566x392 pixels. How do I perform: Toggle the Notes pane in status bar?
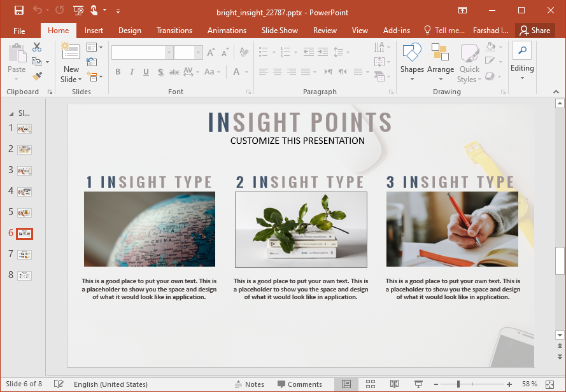(249, 384)
